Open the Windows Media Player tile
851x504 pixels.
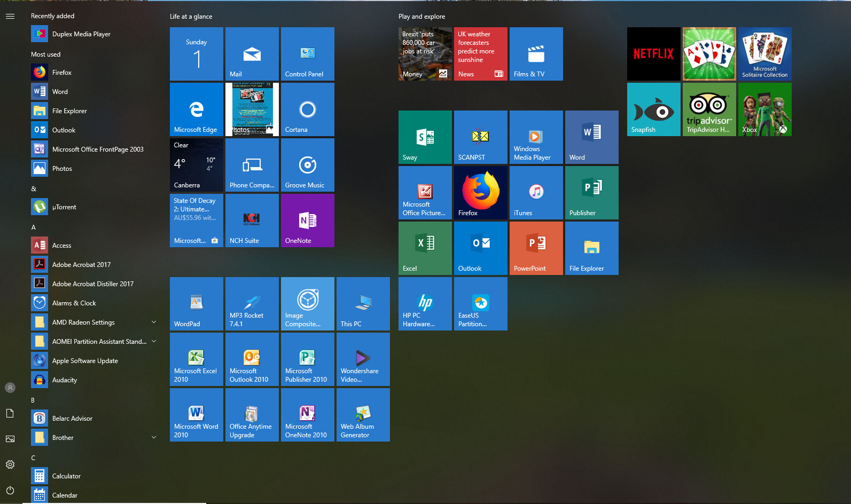click(536, 137)
